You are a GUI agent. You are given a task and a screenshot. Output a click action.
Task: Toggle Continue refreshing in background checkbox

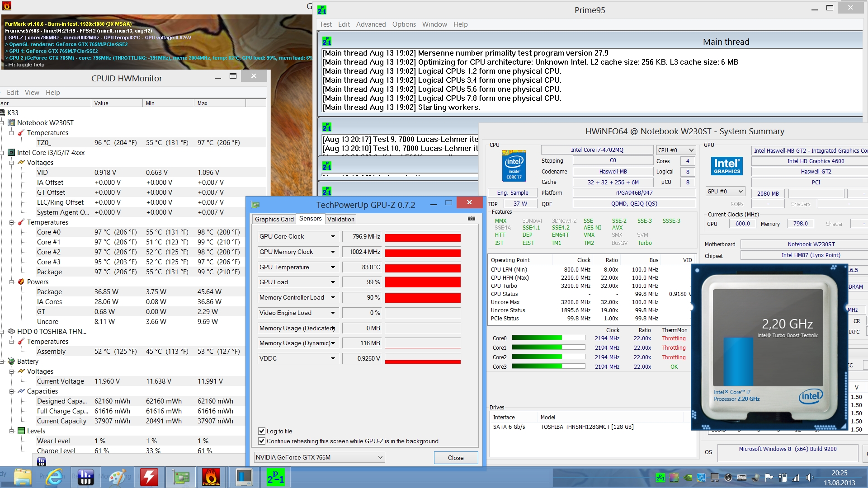point(261,441)
